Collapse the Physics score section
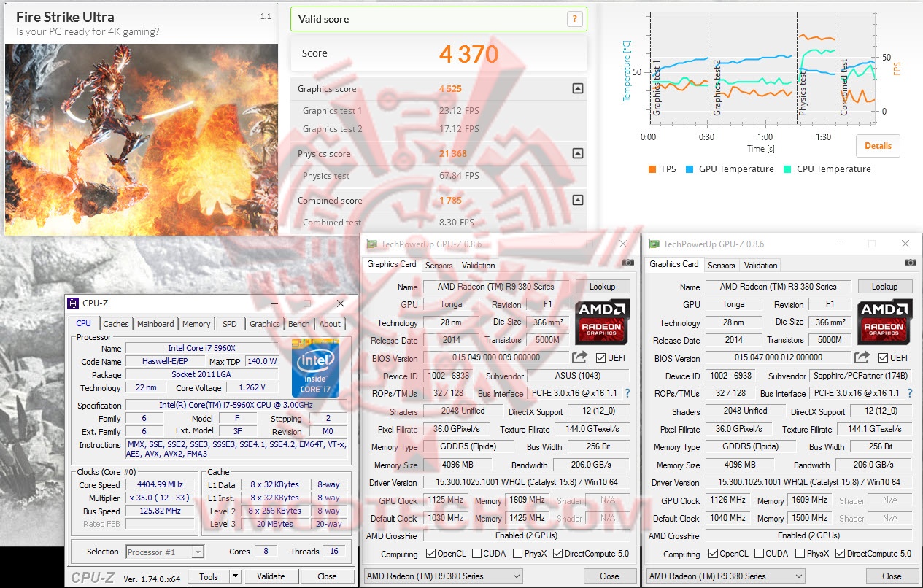Screen dimensions: 923x588 point(577,154)
